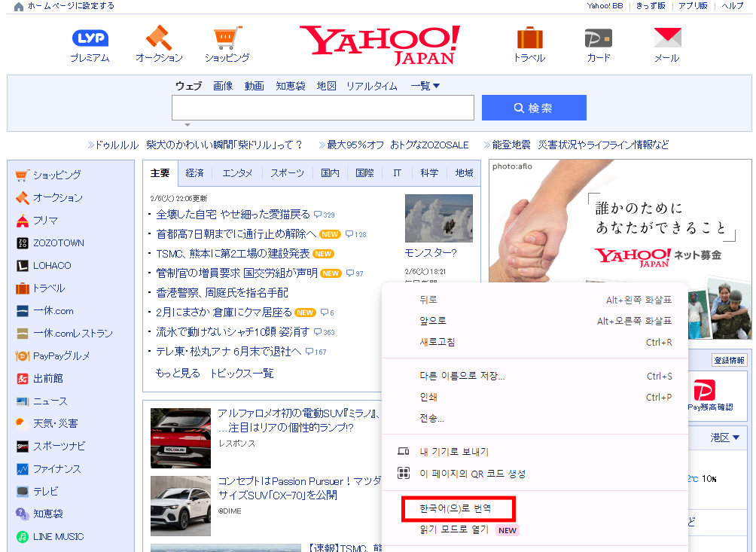
Task: Open the Travel suitcase icon in header
Action: (530, 38)
